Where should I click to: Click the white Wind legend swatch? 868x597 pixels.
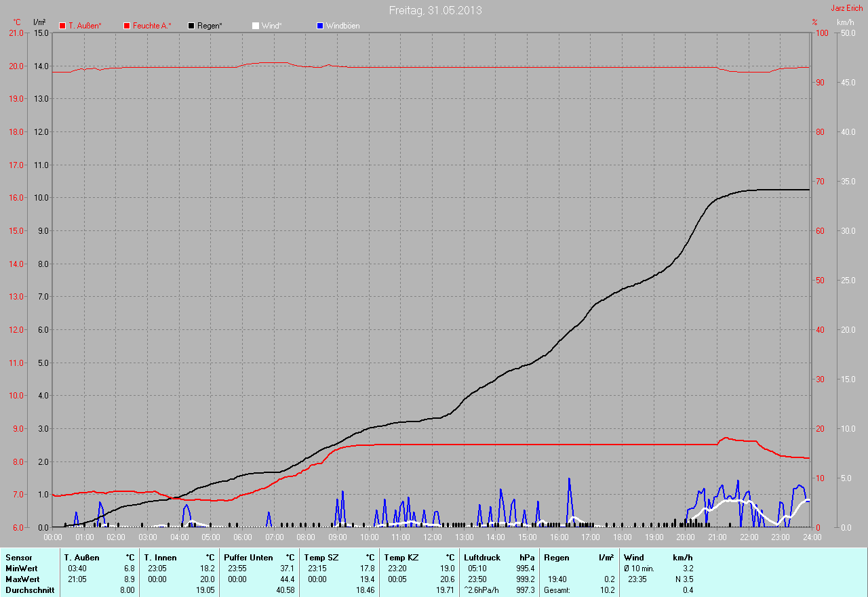click(x=256, y=26)
